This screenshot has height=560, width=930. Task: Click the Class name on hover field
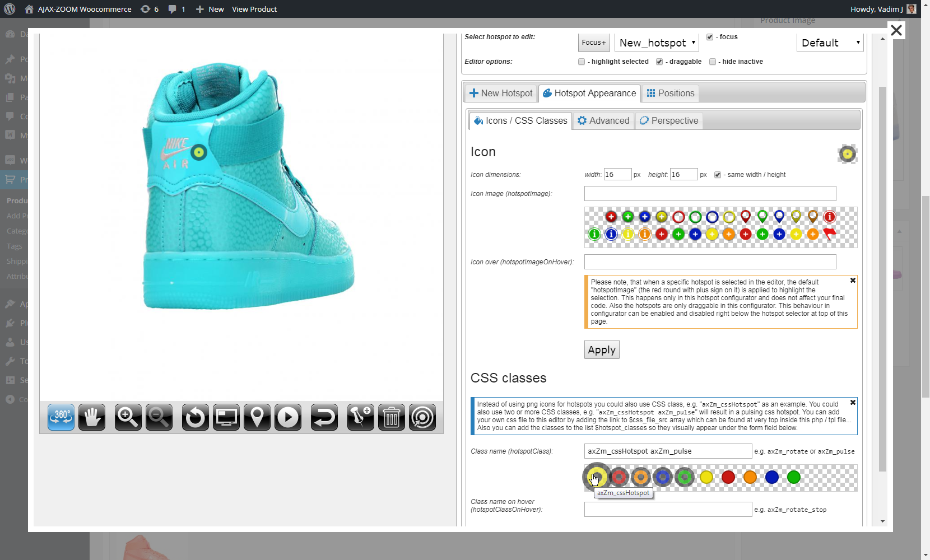pyautogui.click(x=668, y=509)
